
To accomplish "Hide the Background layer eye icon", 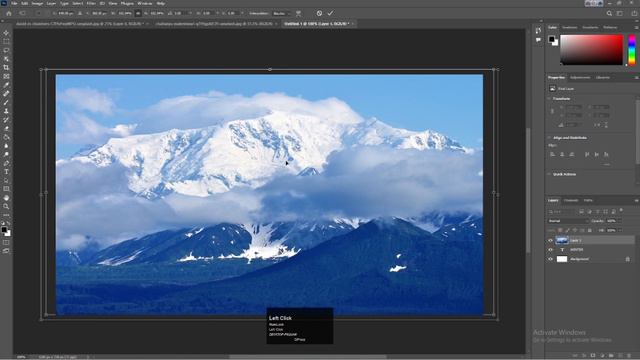I will (550, 259).
